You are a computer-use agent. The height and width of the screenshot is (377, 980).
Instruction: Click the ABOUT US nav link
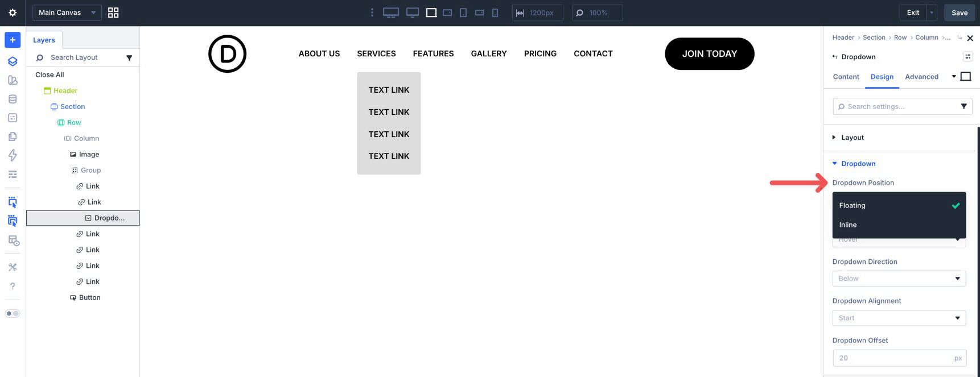click(x=319, y=53)
